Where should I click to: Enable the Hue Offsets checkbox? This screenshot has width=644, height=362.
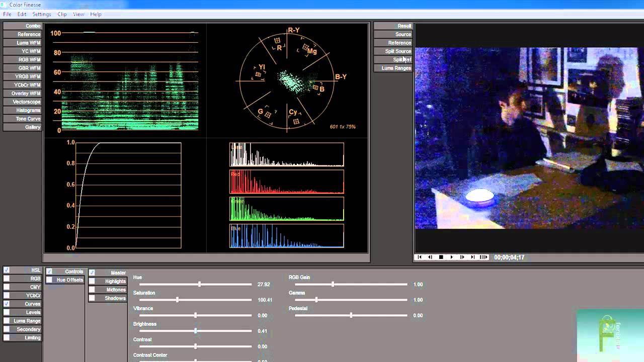49,280
